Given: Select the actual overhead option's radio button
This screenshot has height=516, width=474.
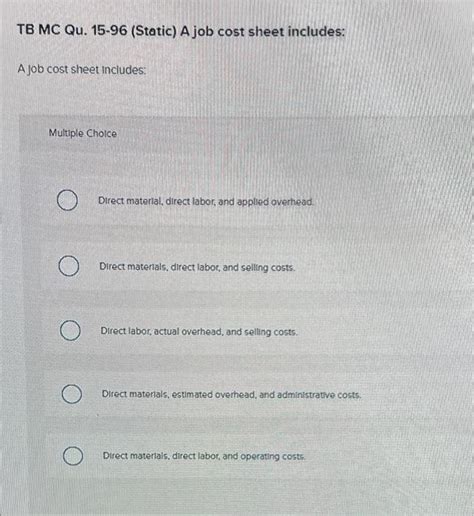Looking at the screenshot, I should coord(70,330).
